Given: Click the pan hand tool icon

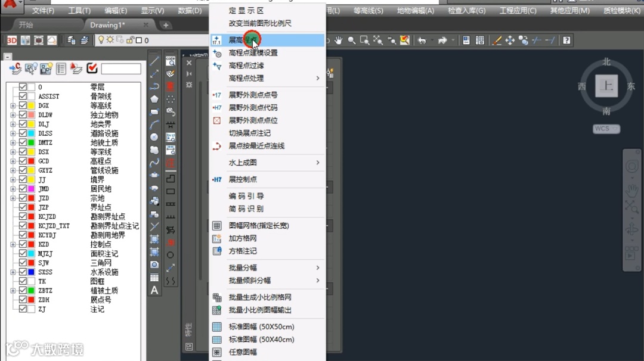Looking at the screenshot, I should point(339,40).
